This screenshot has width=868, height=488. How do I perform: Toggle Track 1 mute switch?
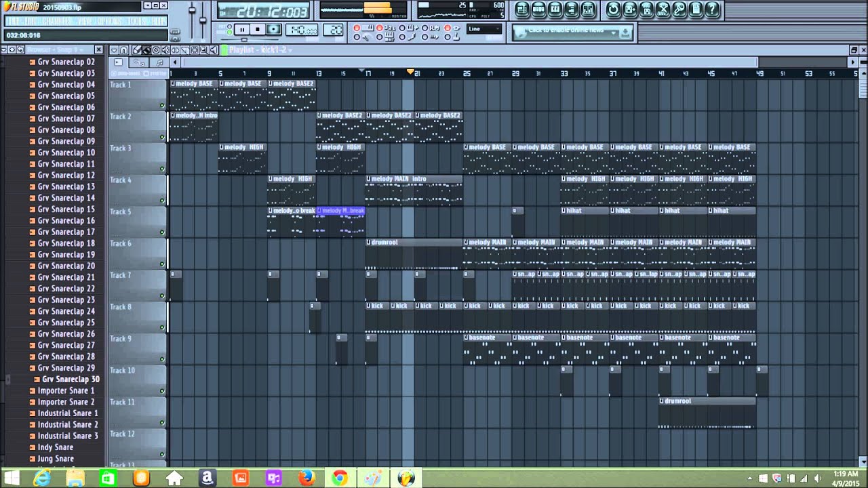(162, 105)
